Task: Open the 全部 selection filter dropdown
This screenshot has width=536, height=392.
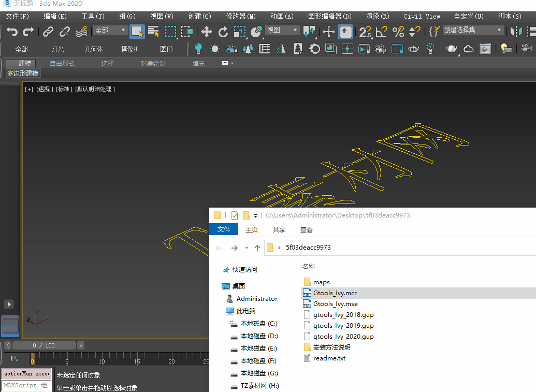Action: 110,31
